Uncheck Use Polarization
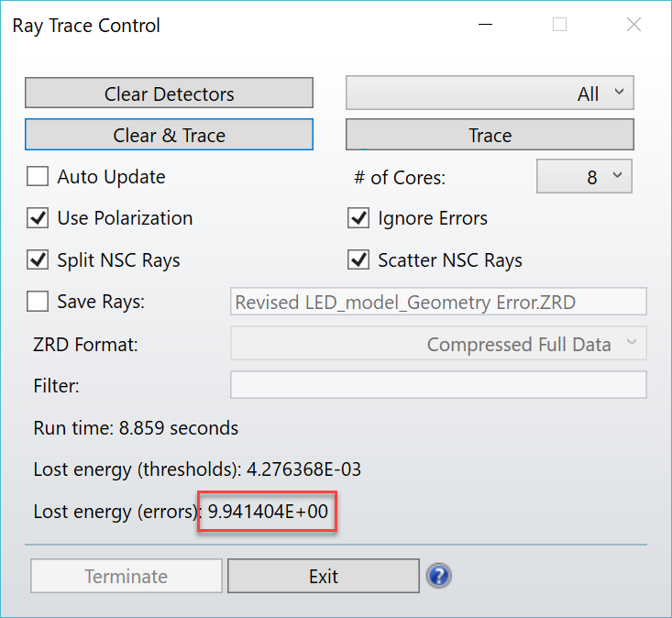Viewport: 672px width, 618px height. pos(38,217)
